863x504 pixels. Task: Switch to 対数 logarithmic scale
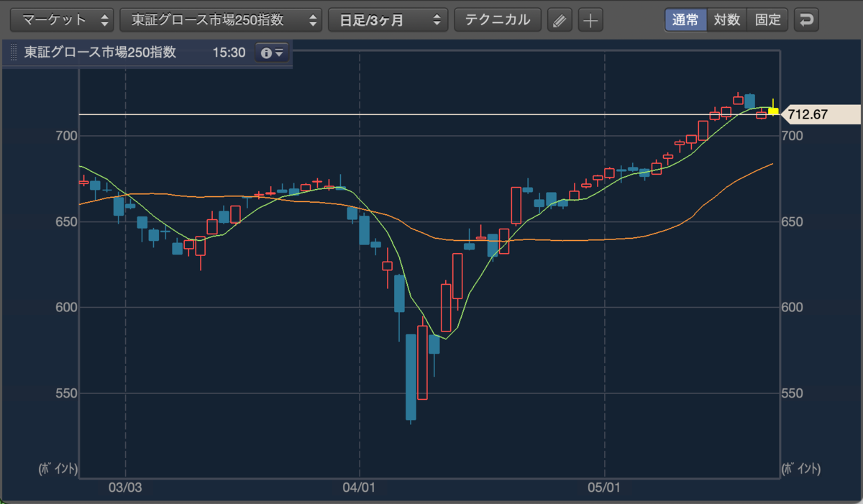pyautogui.click(x=727, y=20)
